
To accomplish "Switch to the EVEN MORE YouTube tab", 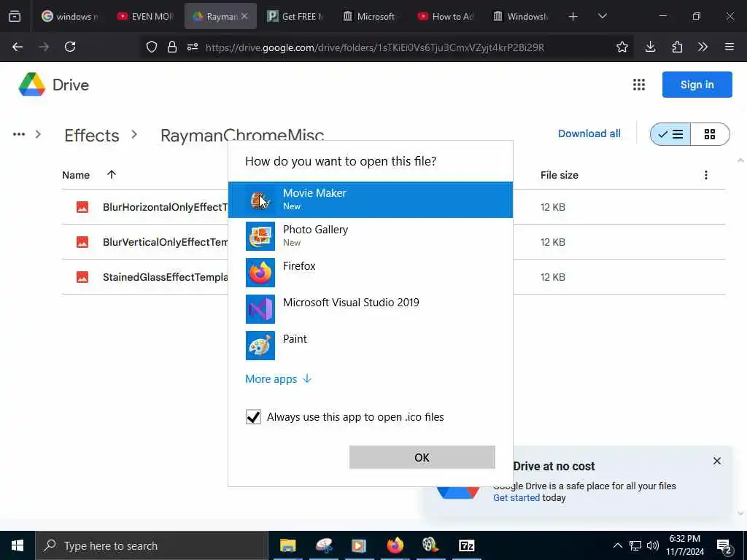I will pyautogui.click(x=145, y=16).
